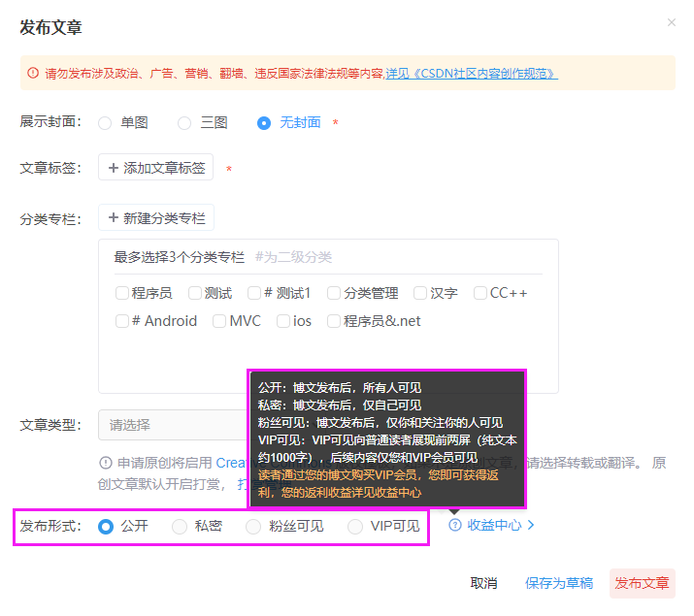
Task: Check the 程序员&.net category box
Action: pos(333,321)
